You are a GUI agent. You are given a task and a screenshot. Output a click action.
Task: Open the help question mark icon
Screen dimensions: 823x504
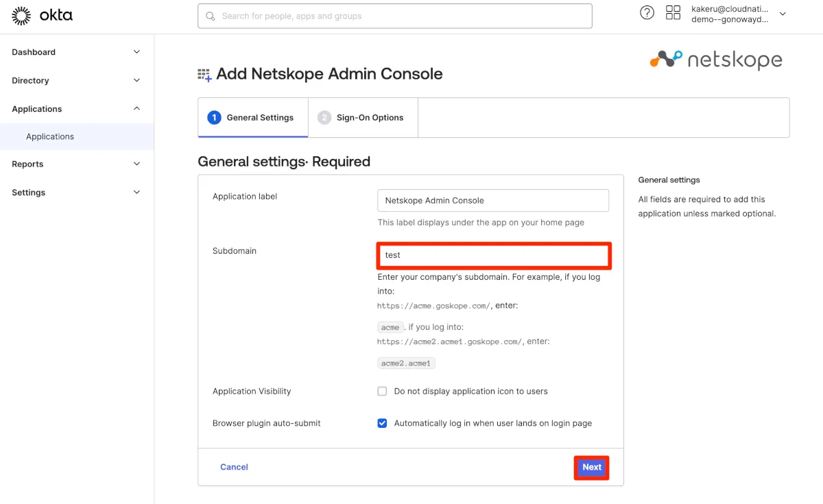[x=647, y=13]
